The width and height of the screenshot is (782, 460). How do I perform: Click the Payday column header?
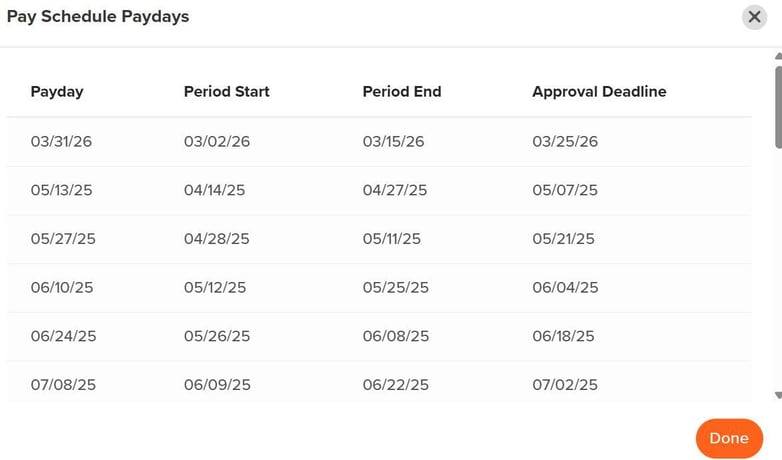click(x=57, y=91)
